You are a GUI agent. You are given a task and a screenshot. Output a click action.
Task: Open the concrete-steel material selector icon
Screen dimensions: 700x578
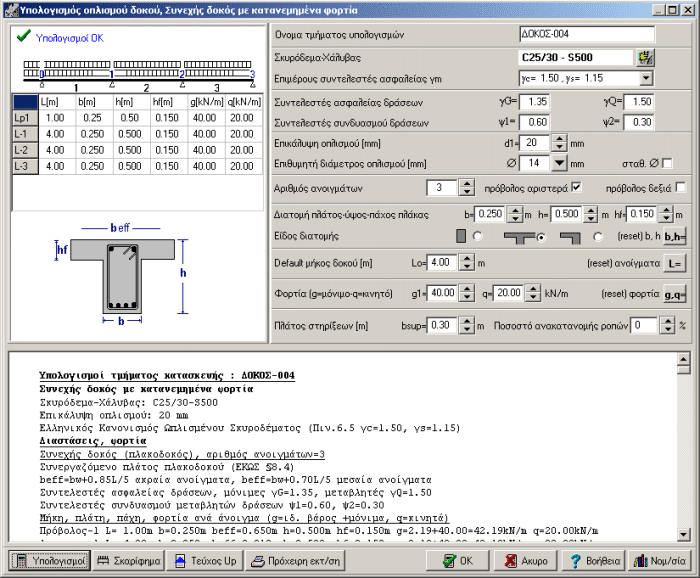[x=647, y=57]
